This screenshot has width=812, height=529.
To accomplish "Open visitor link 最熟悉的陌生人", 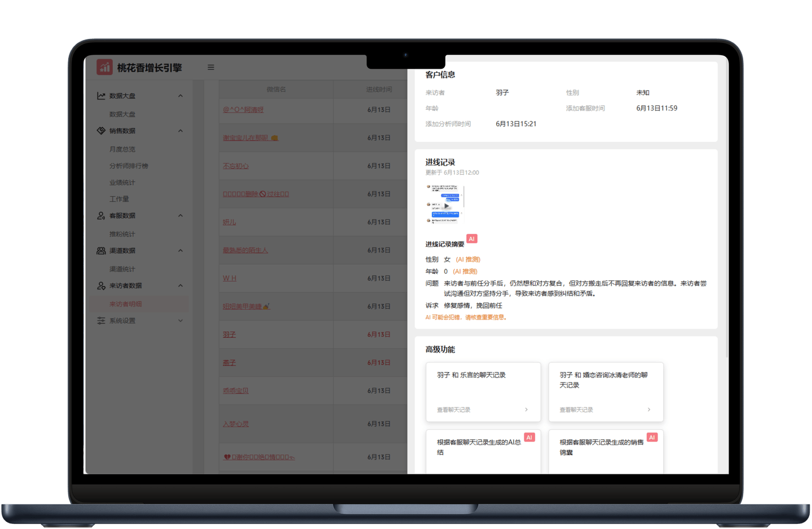I will tap(245, 250).
